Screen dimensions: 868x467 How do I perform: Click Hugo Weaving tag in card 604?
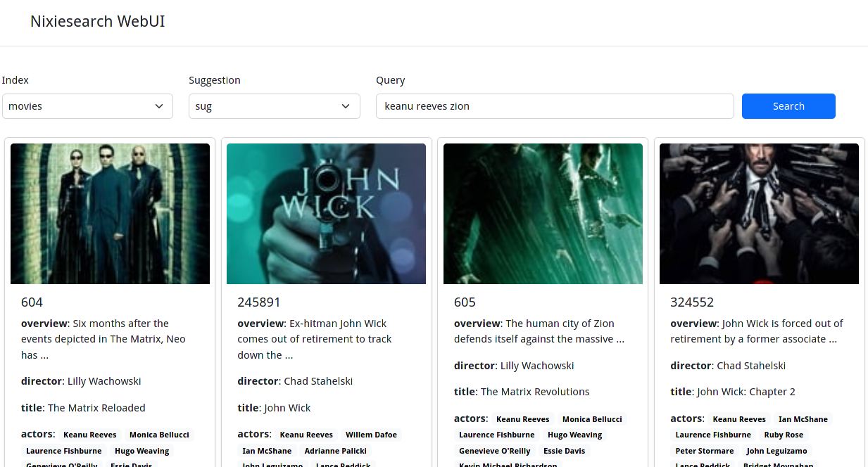tap(142, 451)
